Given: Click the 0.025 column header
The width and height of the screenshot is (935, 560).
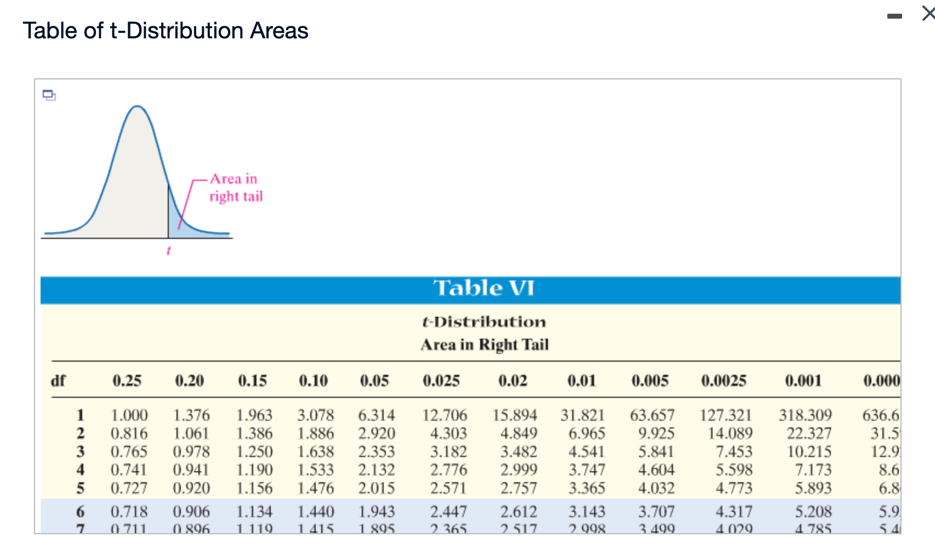Looking at the screenshot, I should (x=441, y=381).
